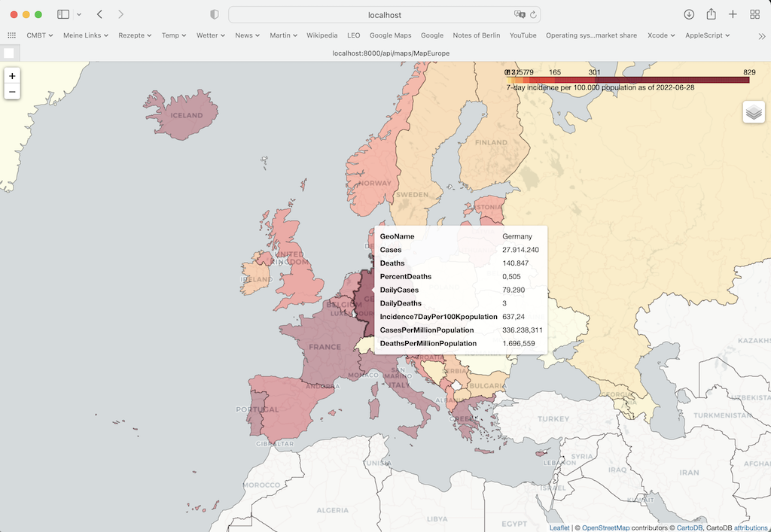Reload the page using the refresh icon

pyautogui.click(x=532, y=14)
